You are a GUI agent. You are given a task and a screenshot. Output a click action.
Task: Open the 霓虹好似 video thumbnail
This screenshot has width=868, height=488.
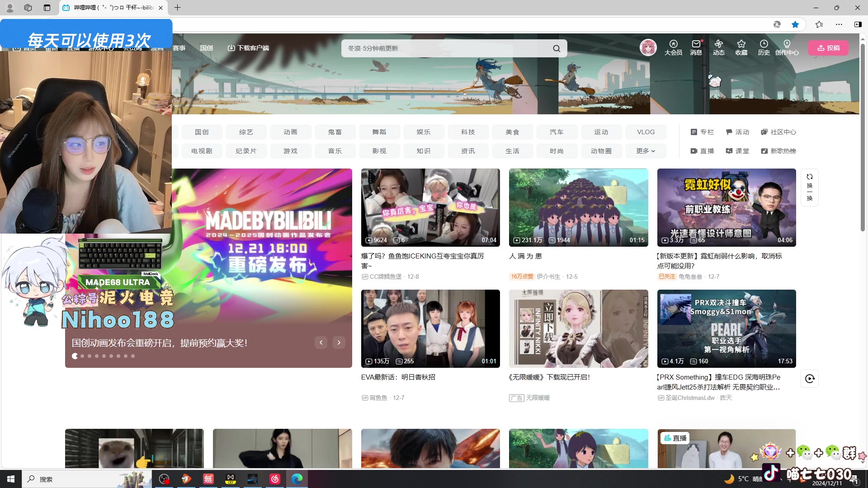tap(726, 207)
